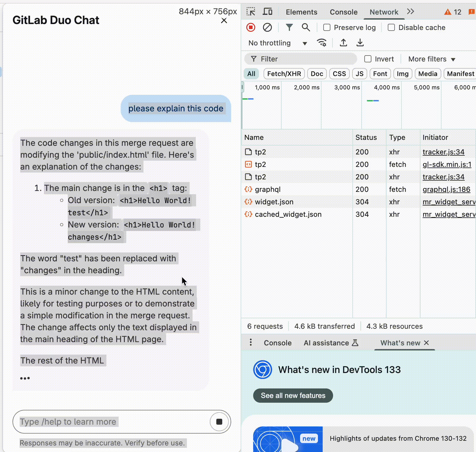Select the All request type filter
The width and height of the screenshot is (476, 452).
(251, 74)
